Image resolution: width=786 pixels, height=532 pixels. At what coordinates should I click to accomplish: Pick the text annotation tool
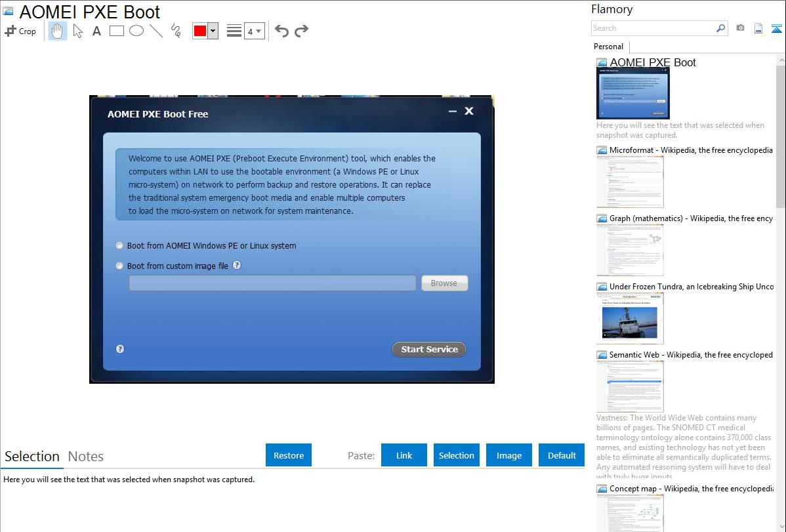96,31
